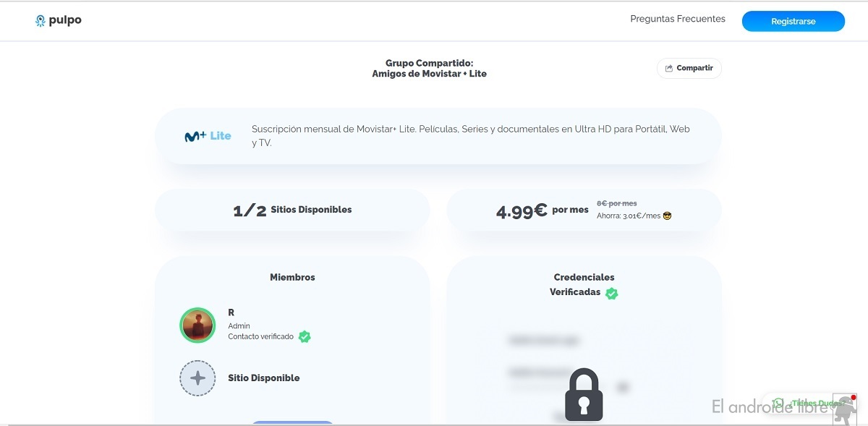Click the 4.99€ por mes price
The width and height of the screenshot is (868, 426).
pos(542,210)
